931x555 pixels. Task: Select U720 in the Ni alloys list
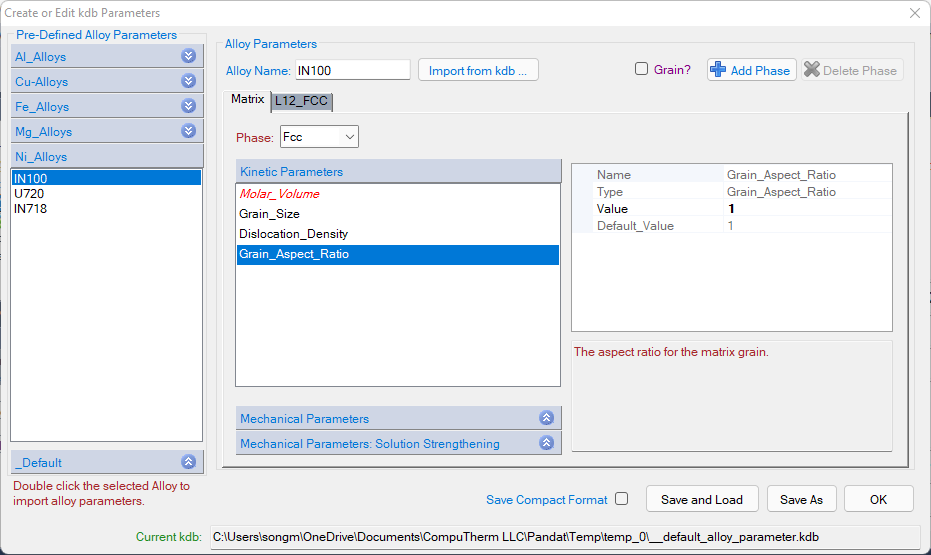[31, 194]
